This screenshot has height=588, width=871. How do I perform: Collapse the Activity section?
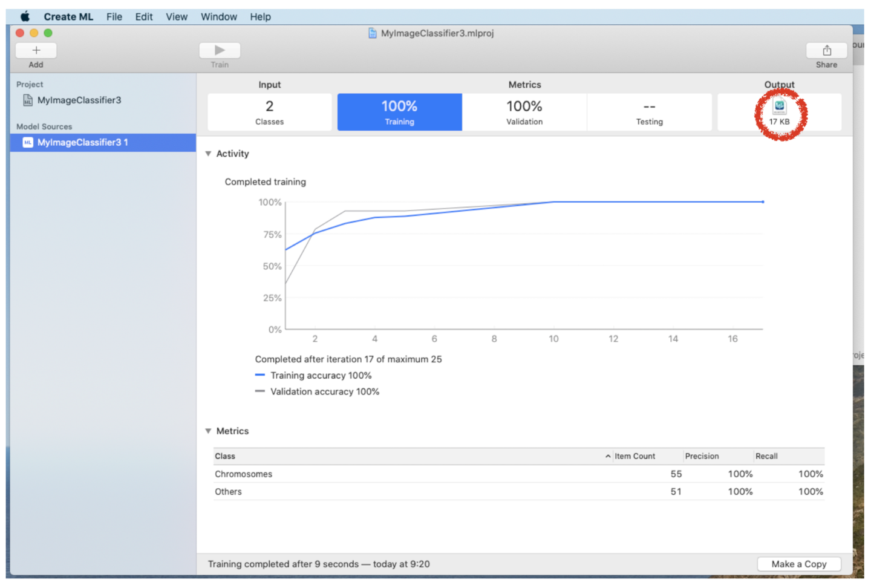[209, 154]
